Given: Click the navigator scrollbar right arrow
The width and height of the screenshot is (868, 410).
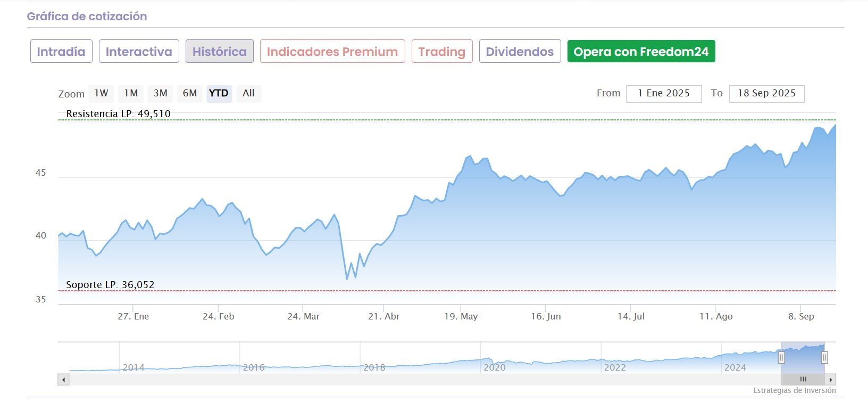Looking at the screenshot, I should tap(830, 380).
